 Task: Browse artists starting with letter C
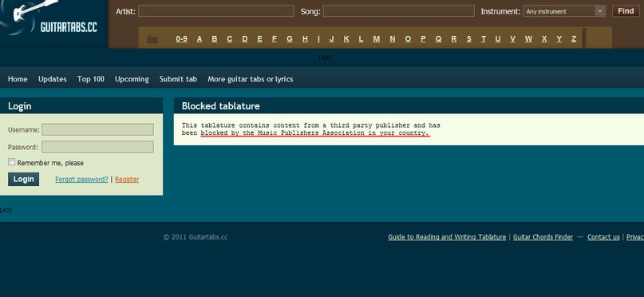(x=230, y=39)
